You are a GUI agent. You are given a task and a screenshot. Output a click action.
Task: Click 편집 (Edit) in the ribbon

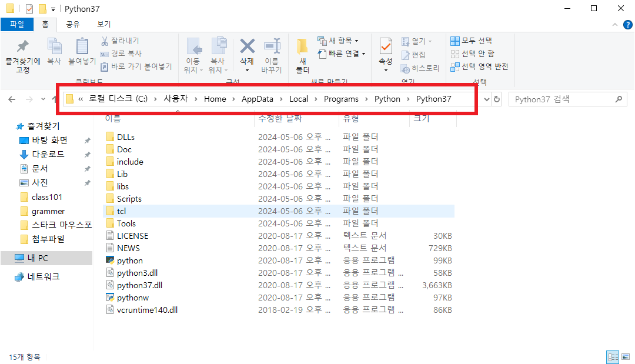pyautogui.click(x=413, y=55)
